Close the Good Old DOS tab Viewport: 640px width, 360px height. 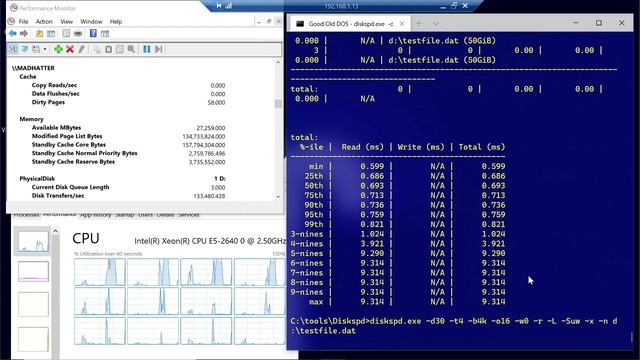402,24
